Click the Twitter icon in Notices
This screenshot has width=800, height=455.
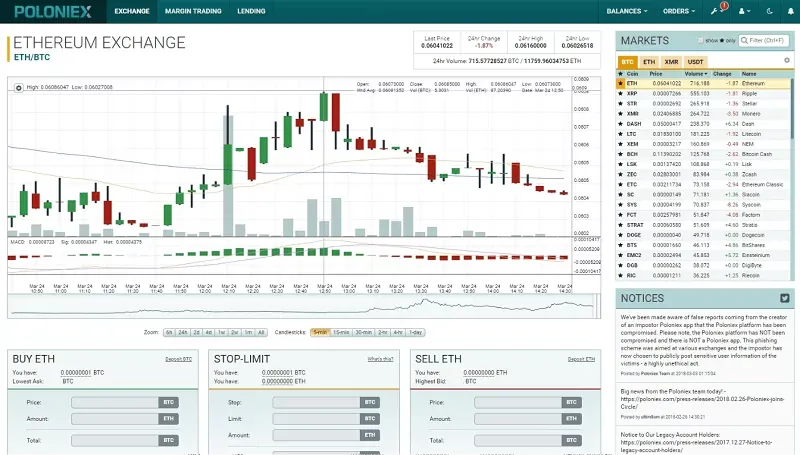click(785, 298)
